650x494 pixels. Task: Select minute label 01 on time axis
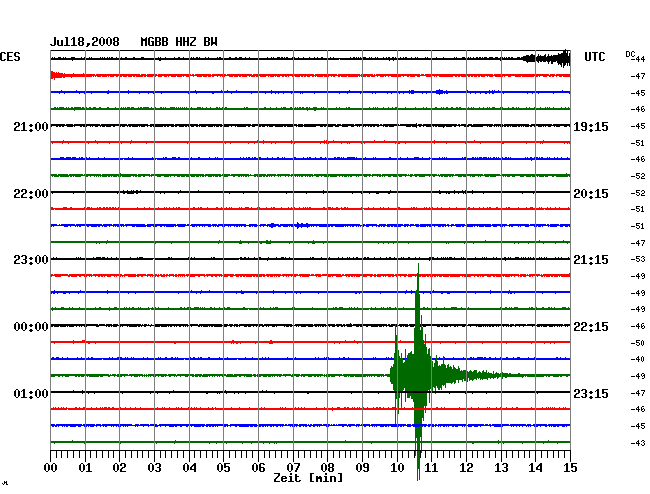(x=85, y=467)
